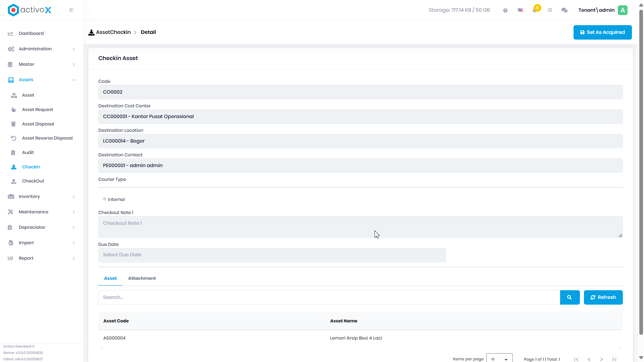Go to the first page arrow
The height and width of the screenshot is (362, 644).
click(x=576, y=359)
